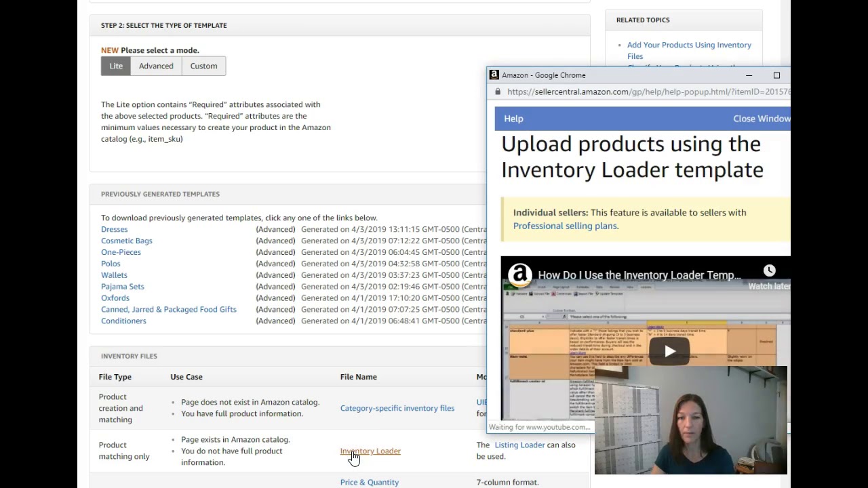The width and height of the screenshot is (868, 488).
Task: Click the Watch later clock icon
Action: point(769,271)
